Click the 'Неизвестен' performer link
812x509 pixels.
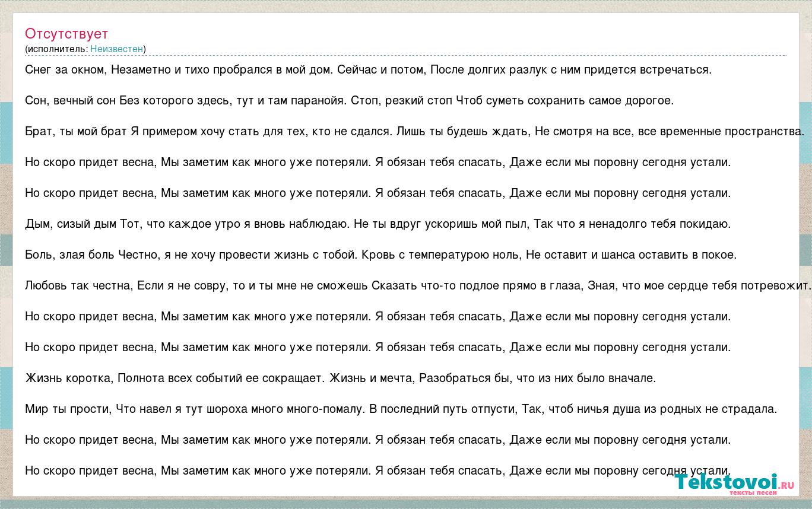coord(116,49)
